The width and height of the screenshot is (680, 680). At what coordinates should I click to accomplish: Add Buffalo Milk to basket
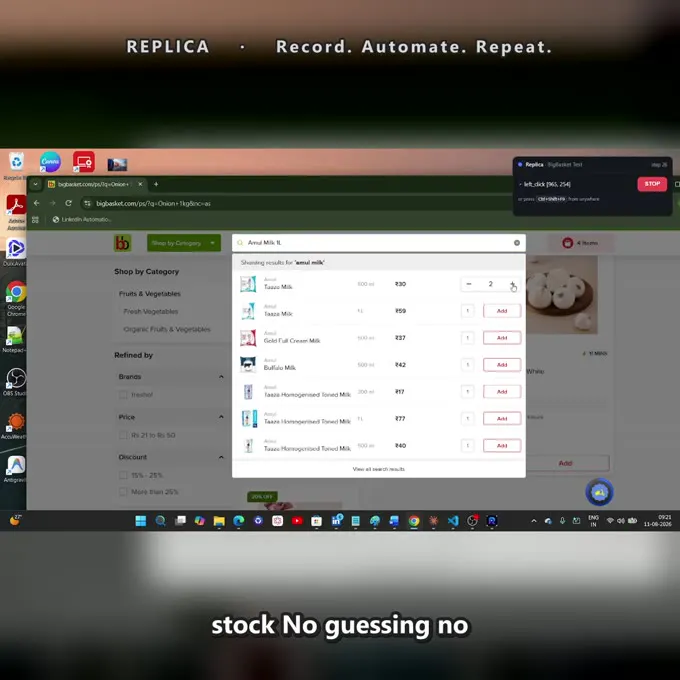click(x=502, y=365)
